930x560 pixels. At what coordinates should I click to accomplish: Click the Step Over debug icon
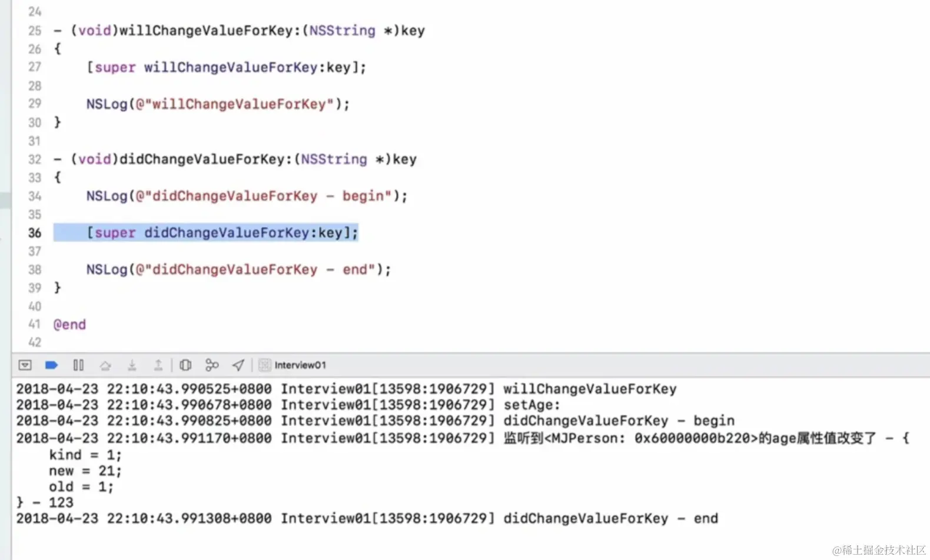click(105, 365)
